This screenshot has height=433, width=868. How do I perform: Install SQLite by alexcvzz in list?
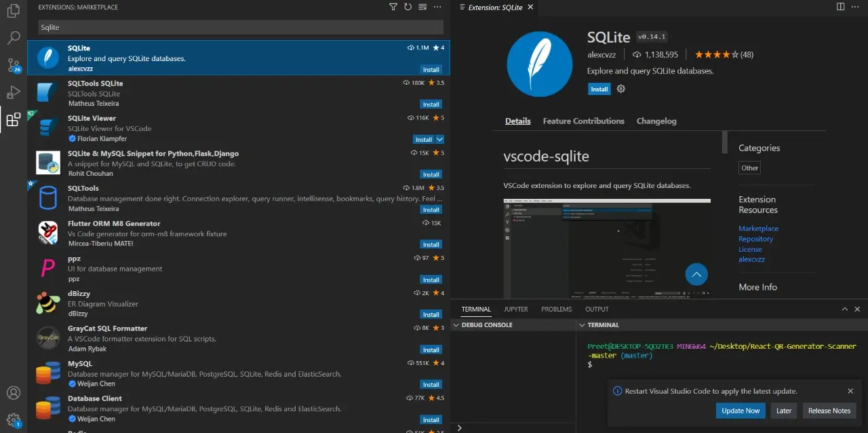[x=431, y=69]
